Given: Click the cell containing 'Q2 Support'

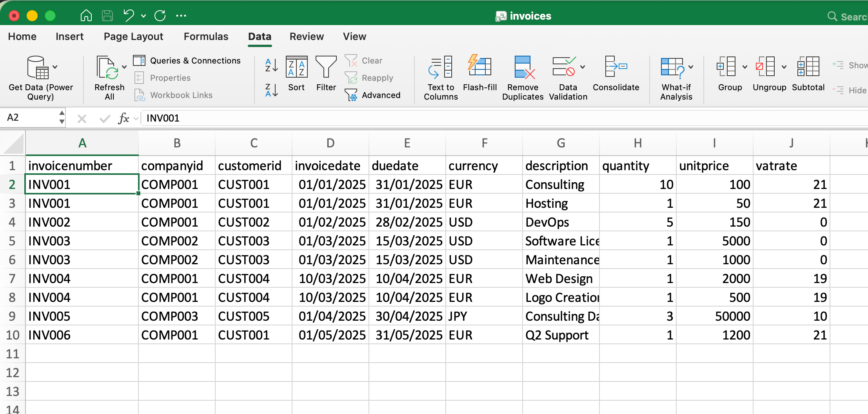Looking at the screenshot, I should click(561, 335).
